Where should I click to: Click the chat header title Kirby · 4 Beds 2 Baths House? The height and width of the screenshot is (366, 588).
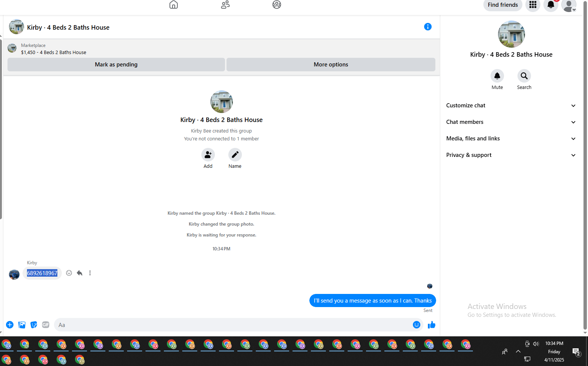(x=68, y=27)
